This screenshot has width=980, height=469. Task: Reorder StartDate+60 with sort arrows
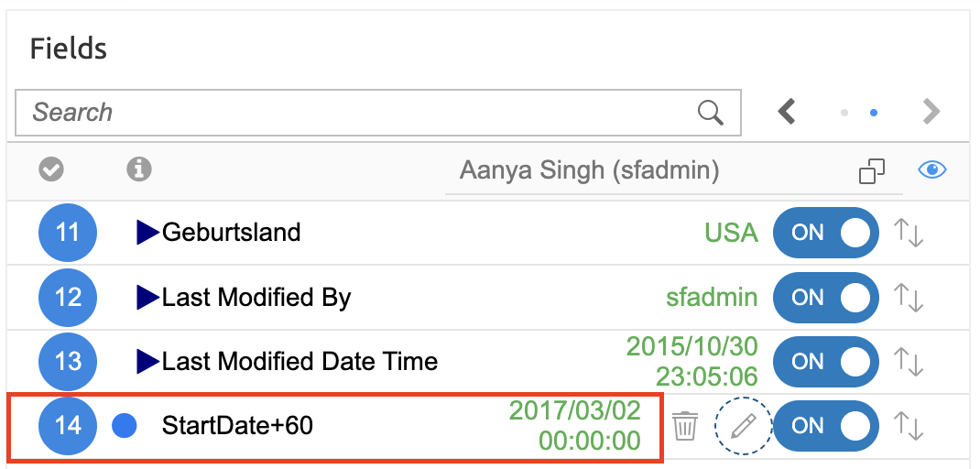[908, 425]
